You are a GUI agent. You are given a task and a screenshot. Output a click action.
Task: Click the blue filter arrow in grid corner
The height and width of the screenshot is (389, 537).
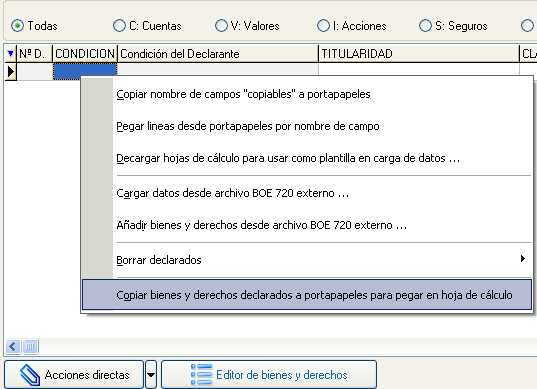click(11, 53)
